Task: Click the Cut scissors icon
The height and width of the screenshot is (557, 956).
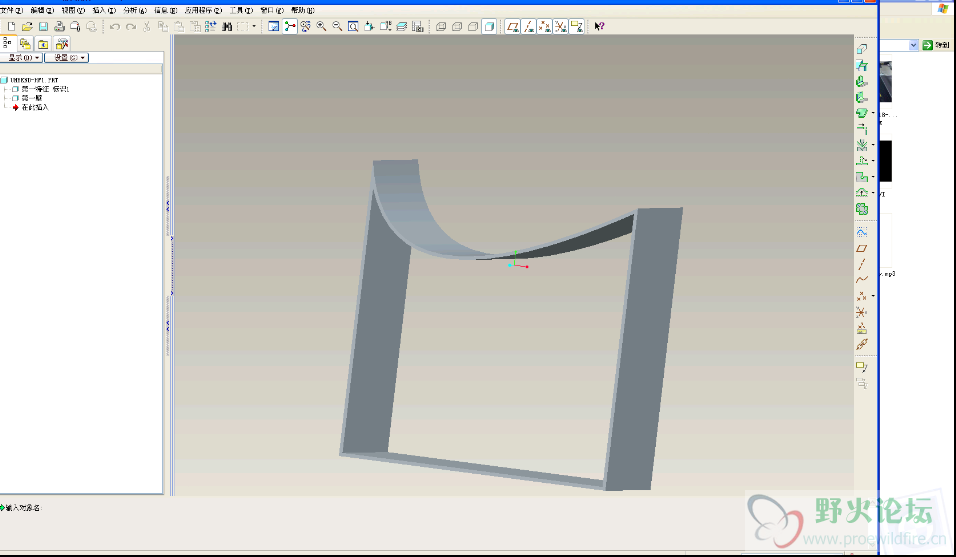Action: coord(146,26)
